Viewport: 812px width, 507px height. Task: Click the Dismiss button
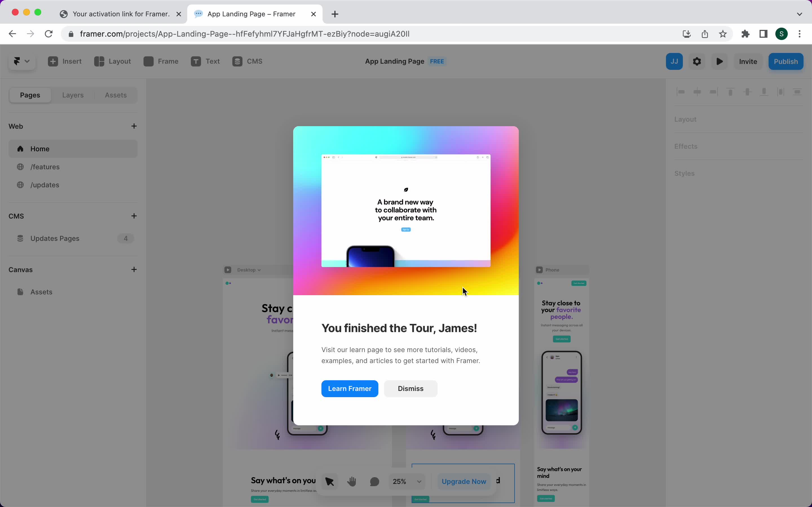(411, 388)
